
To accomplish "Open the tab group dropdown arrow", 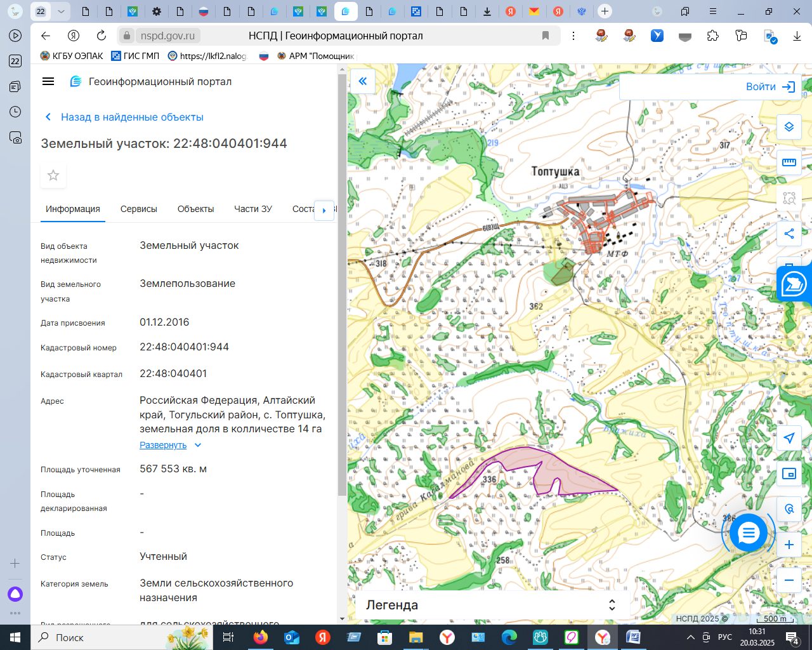I will (61, 11).
